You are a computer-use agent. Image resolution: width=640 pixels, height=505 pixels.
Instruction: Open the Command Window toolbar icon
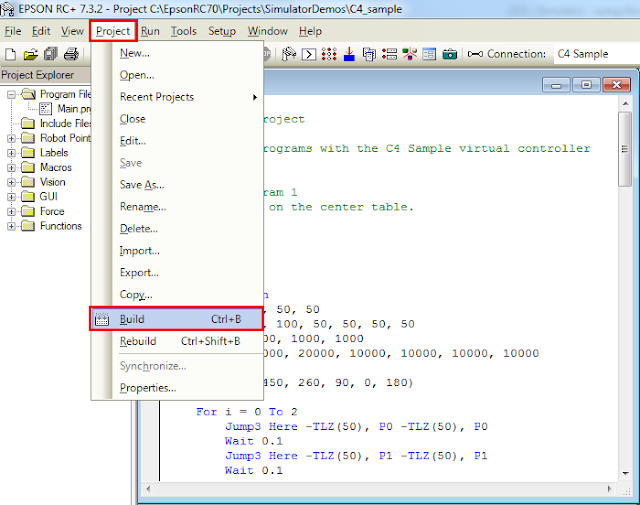pyautogui.click(x=309, y=54)
